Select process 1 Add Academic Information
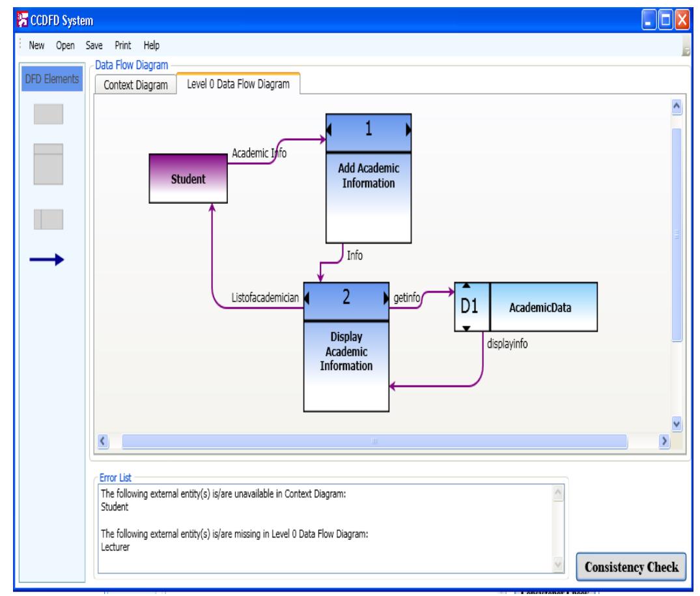Viewport: 700px width, 596px height. point(369,178)
